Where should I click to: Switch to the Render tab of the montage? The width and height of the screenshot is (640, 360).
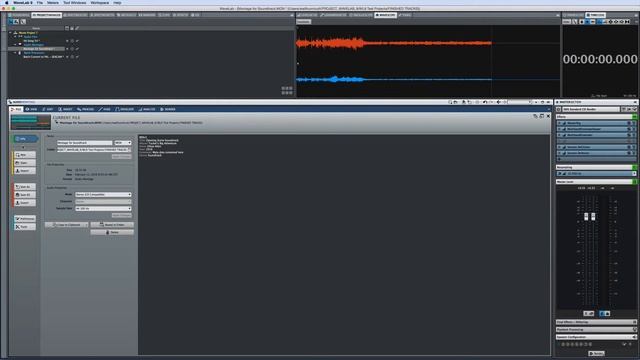(x=168, y=109)
